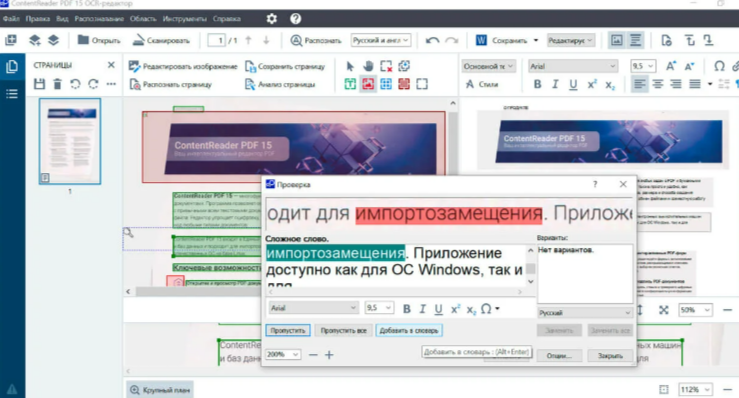
Task: Click the list view icon in left sidebar
Action: (x=12, y=93)
